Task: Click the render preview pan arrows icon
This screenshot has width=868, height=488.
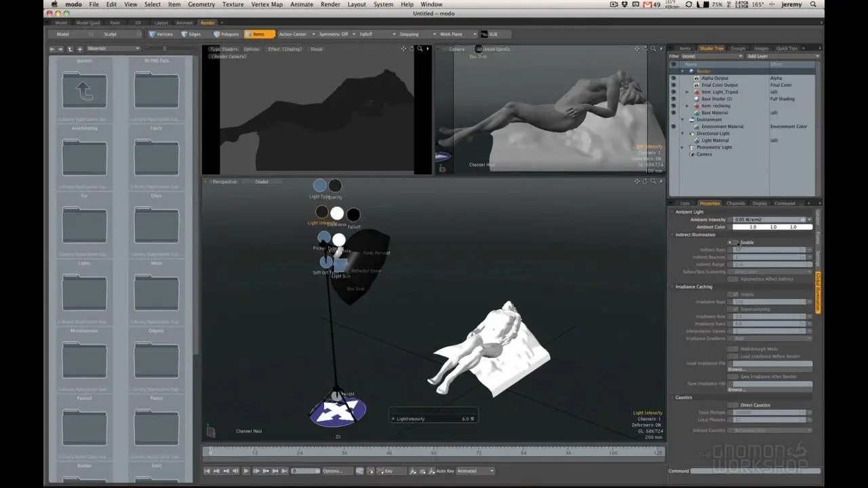Action: 403,49
